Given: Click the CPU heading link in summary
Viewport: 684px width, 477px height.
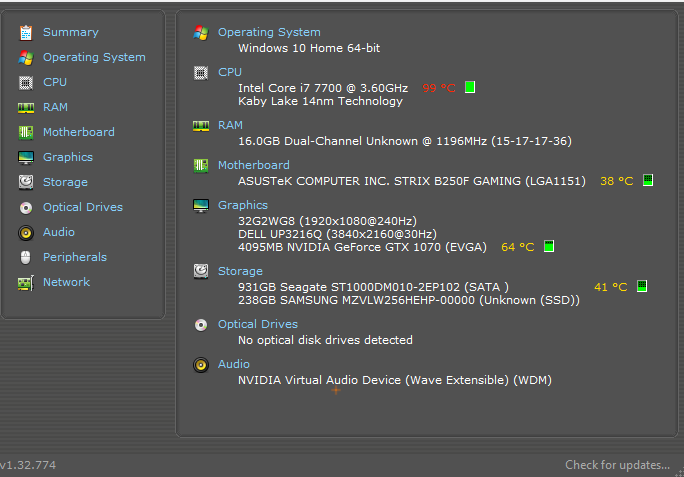Looking at the screenshot, I should point(230,72).
